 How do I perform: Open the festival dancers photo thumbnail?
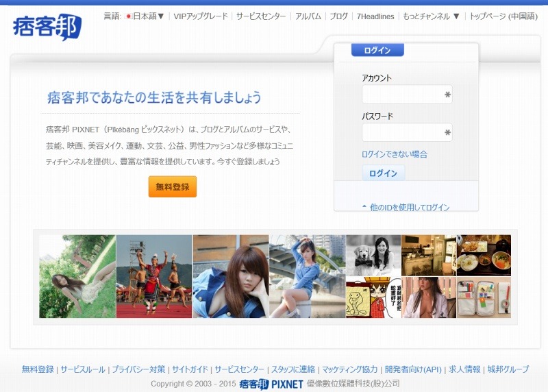154,276
